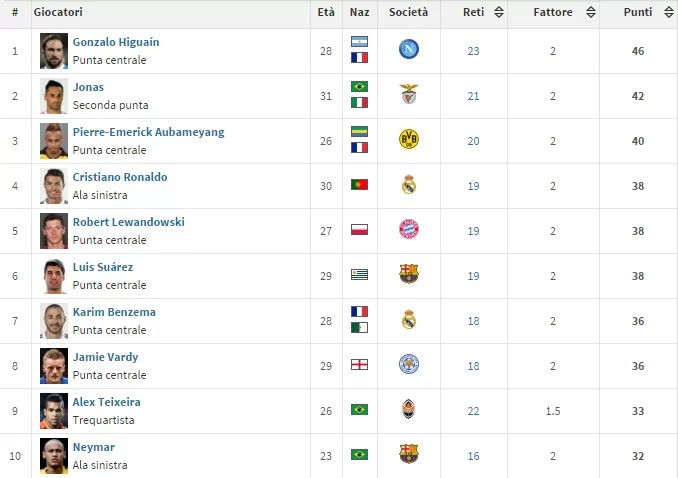
Task: Click Jonas's goal count 21
Action: pyautogui.click(x=474, y=96)
